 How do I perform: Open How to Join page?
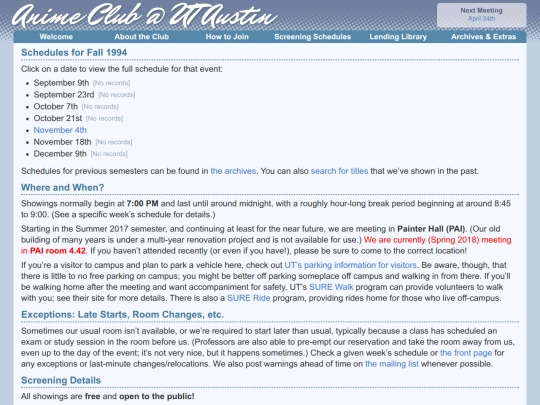pos(227,37)
